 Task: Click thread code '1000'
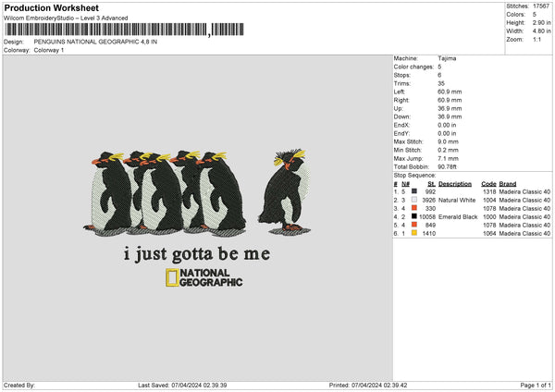coord(489,216)
